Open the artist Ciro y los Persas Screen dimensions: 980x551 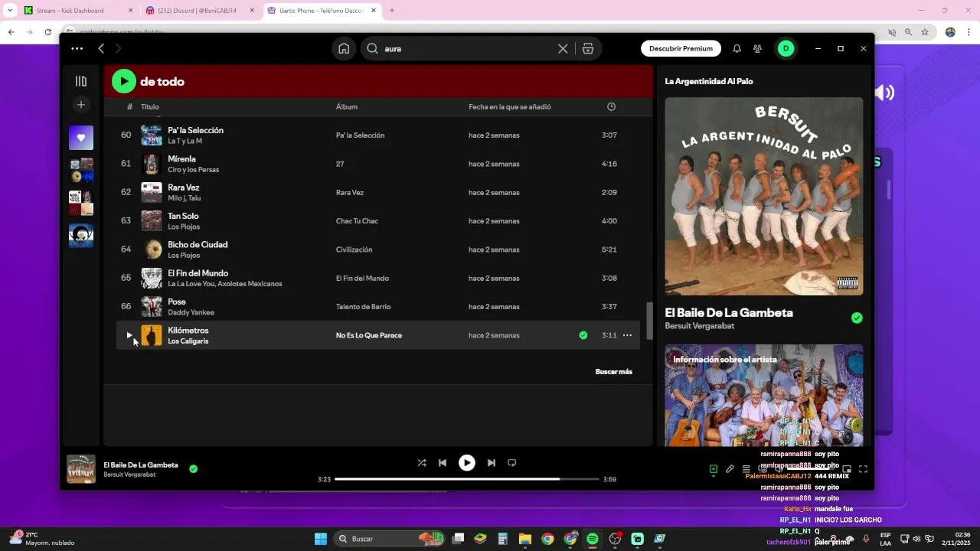(x=193, y=169)
